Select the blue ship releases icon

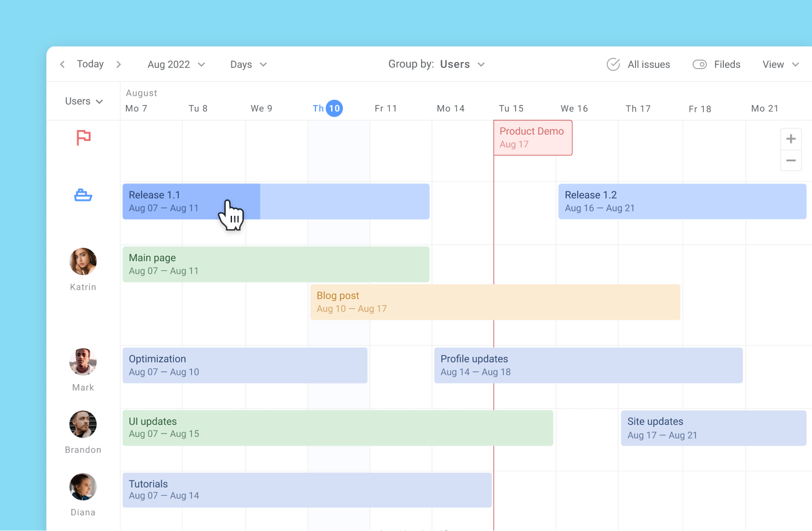[x=83, y=195]
